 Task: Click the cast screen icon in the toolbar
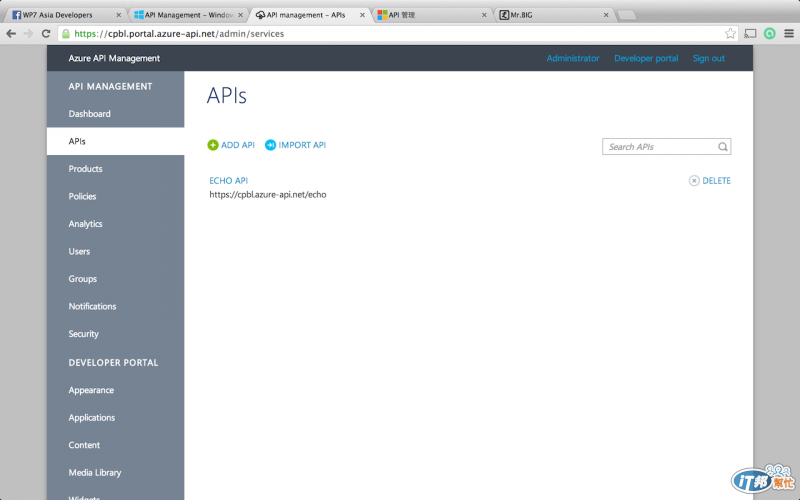(x=750, y=34)
